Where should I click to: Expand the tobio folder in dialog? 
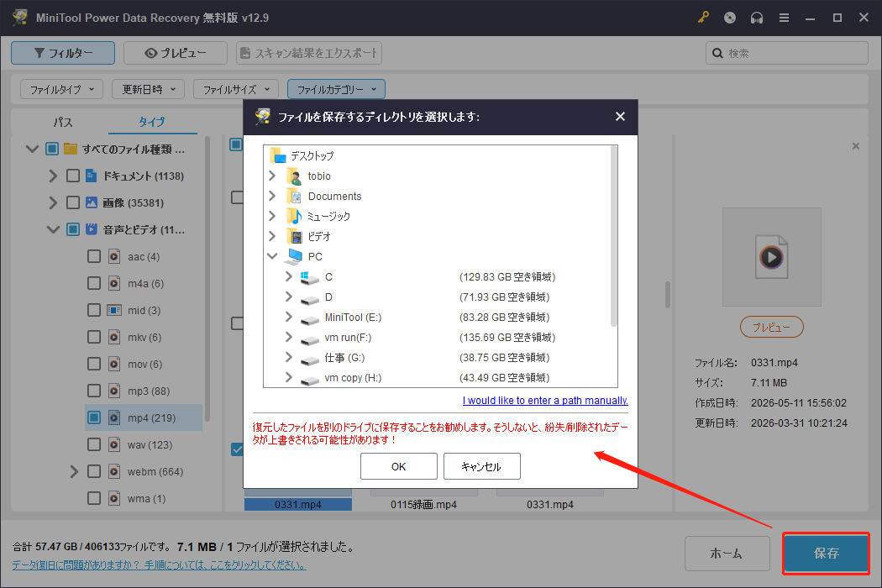tap(272, 176)
